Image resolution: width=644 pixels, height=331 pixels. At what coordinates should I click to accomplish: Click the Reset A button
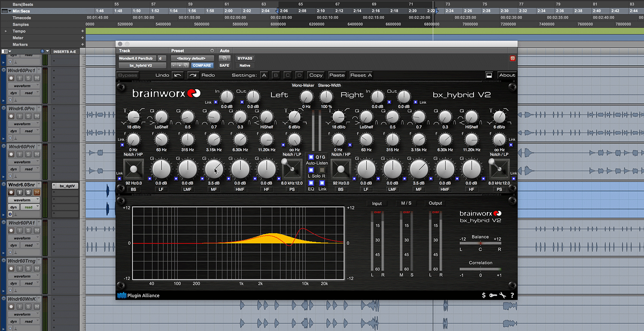click(361, 75)
